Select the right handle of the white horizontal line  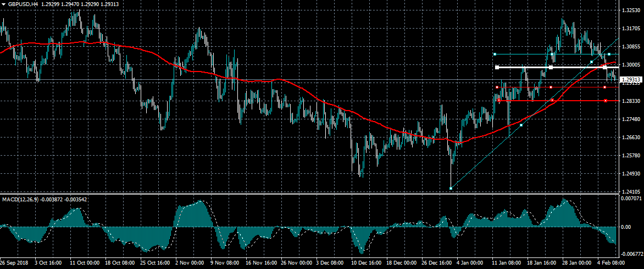click(x=604, y=67)
